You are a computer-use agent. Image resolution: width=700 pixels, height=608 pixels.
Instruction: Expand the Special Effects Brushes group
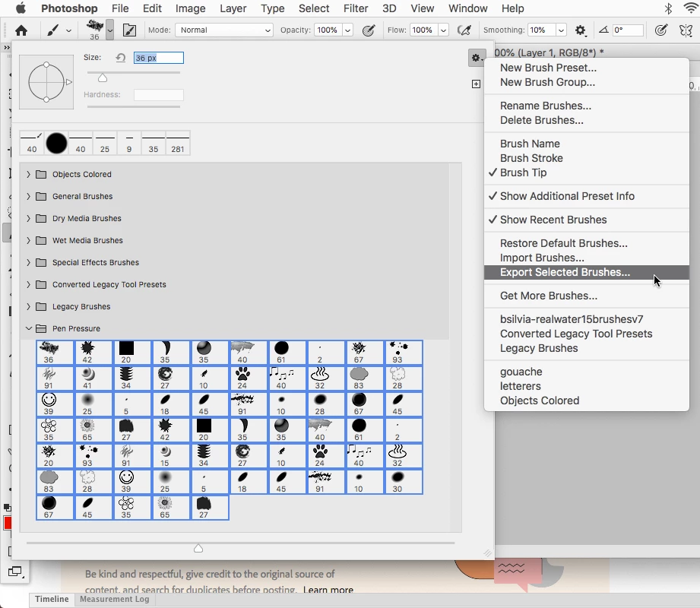pyautogui.click(x=29, y=262)
